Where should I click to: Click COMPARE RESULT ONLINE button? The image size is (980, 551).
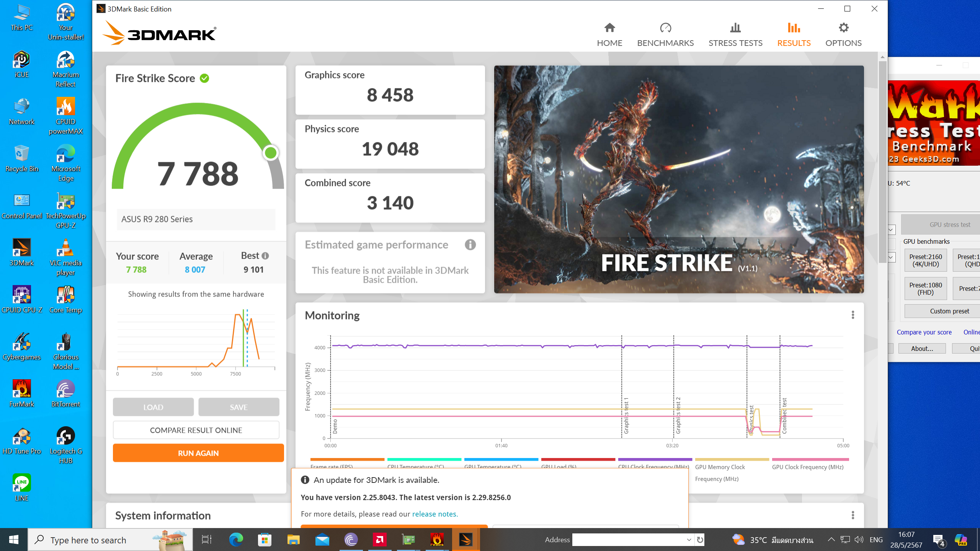tap(196, 430)
